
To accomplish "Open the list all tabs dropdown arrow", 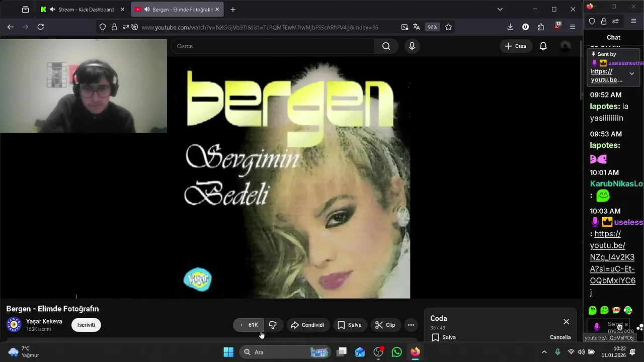I will (500, 10).
